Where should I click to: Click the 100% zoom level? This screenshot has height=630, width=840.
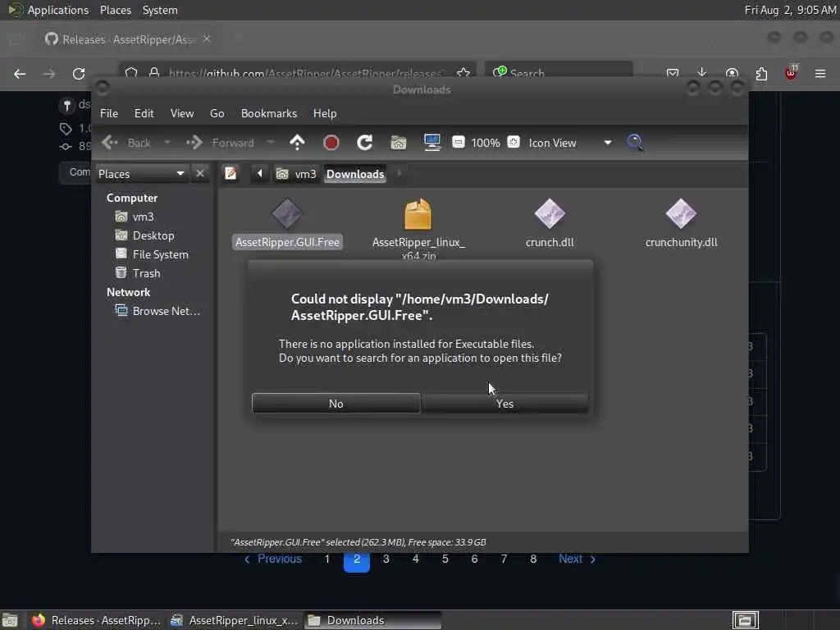click(x=486, y=143)
